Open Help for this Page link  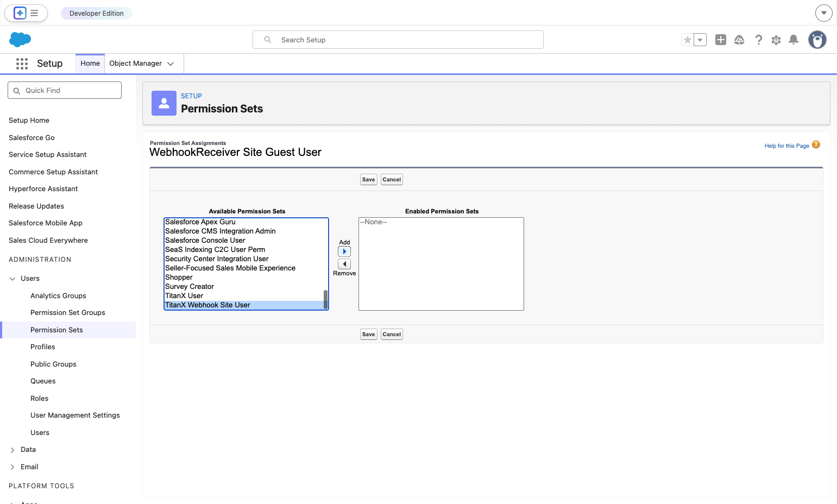point(786,146)
